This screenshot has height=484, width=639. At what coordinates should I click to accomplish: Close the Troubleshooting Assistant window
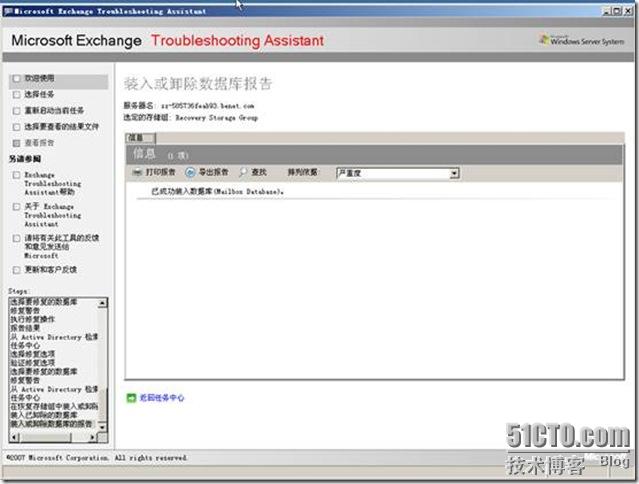[x=628, y=11]
